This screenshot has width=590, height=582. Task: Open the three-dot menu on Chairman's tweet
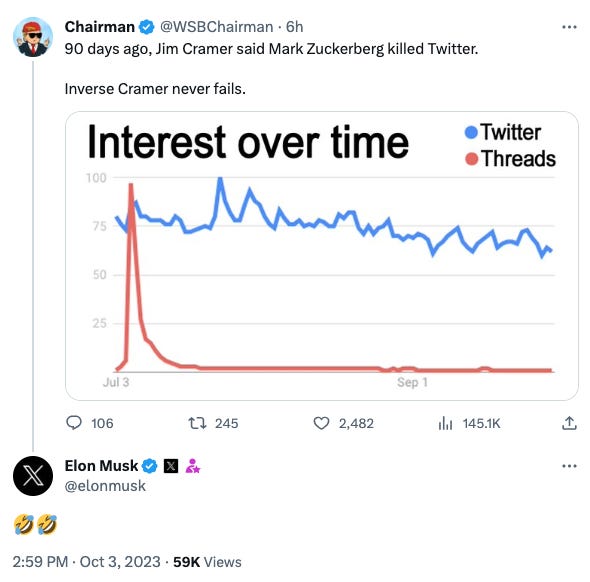point(569,27)
